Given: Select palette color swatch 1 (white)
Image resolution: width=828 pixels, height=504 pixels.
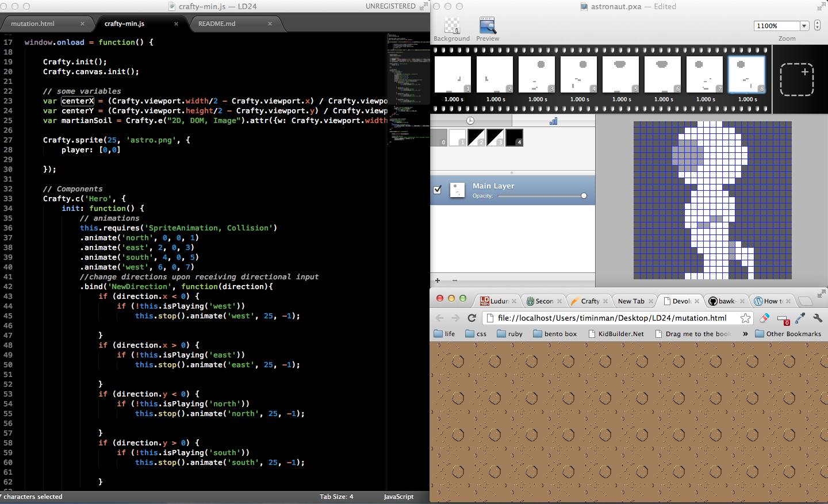Looking at the screenshot, I should [x=458, y=137].
